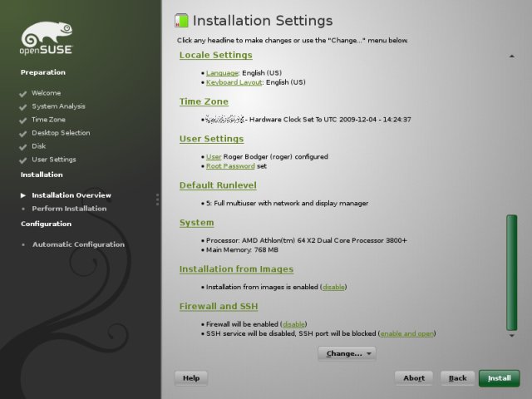Click the checkmark next to Time Zone step
Image resolution: width=532 pixels, height=399 pixels.
click(x=22, y=120)
